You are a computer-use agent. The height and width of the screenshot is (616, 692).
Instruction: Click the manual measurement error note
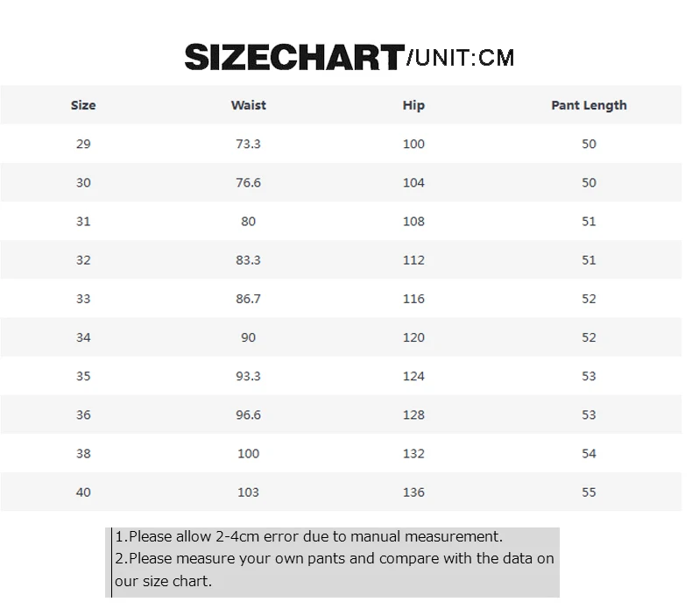309,536
